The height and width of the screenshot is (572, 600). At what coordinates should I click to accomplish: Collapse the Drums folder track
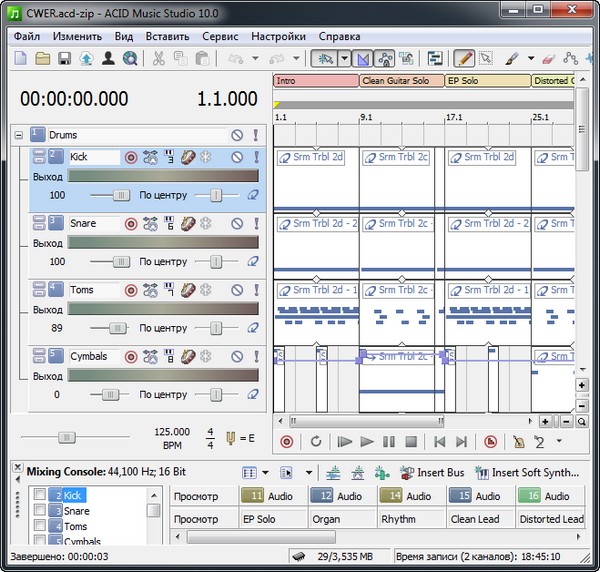18,135
